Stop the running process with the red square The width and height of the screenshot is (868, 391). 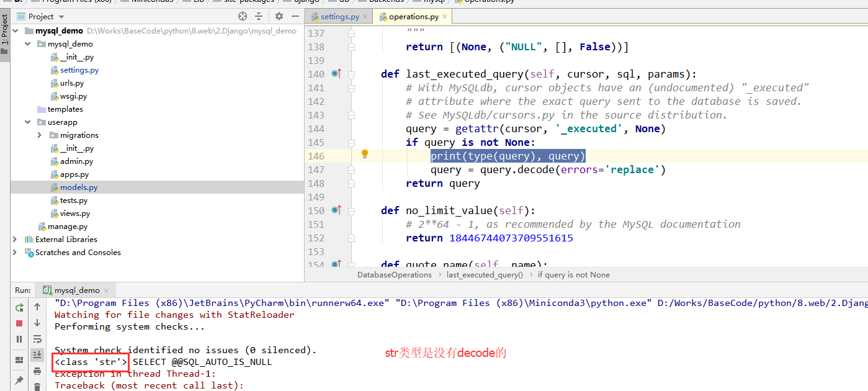[x=19, y=323]
